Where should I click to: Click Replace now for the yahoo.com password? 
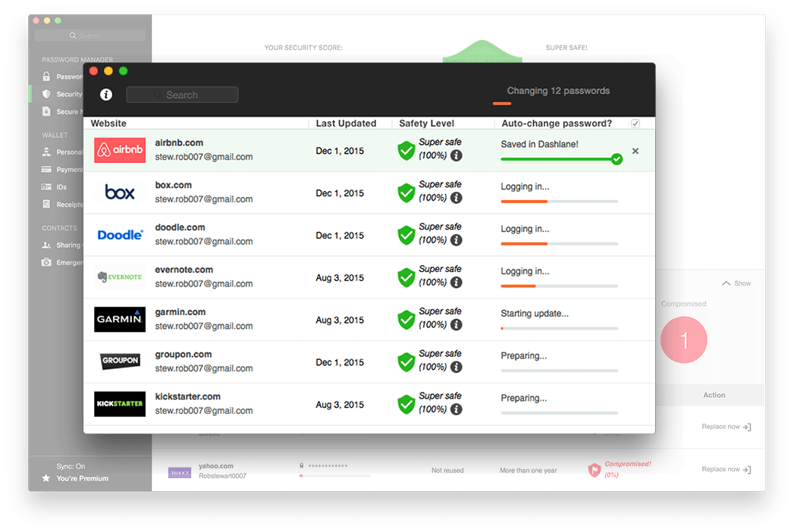(725, 469)
